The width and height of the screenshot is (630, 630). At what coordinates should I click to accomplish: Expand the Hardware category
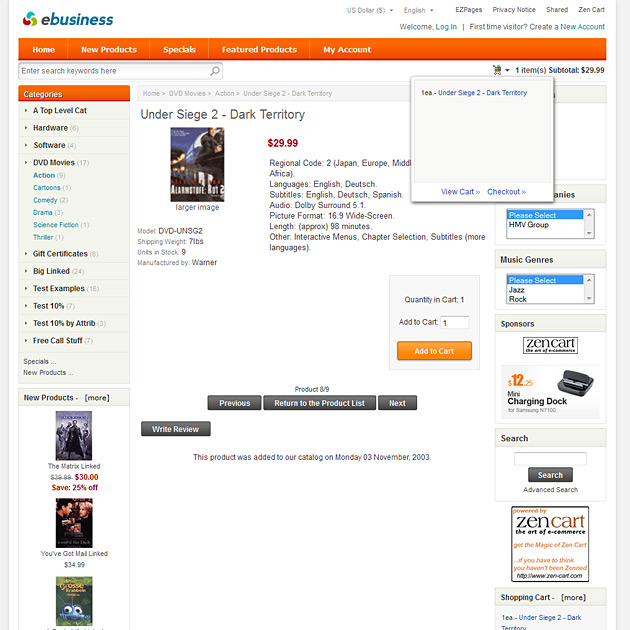50,128
